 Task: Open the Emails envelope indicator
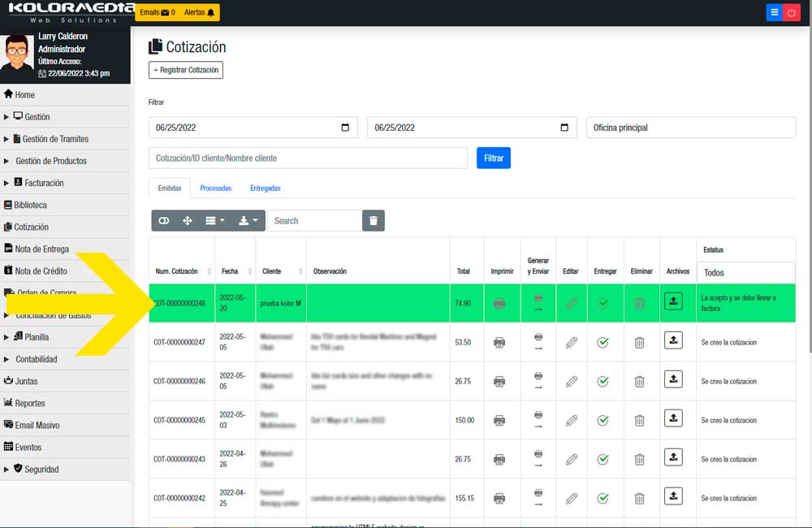point(158,12)
